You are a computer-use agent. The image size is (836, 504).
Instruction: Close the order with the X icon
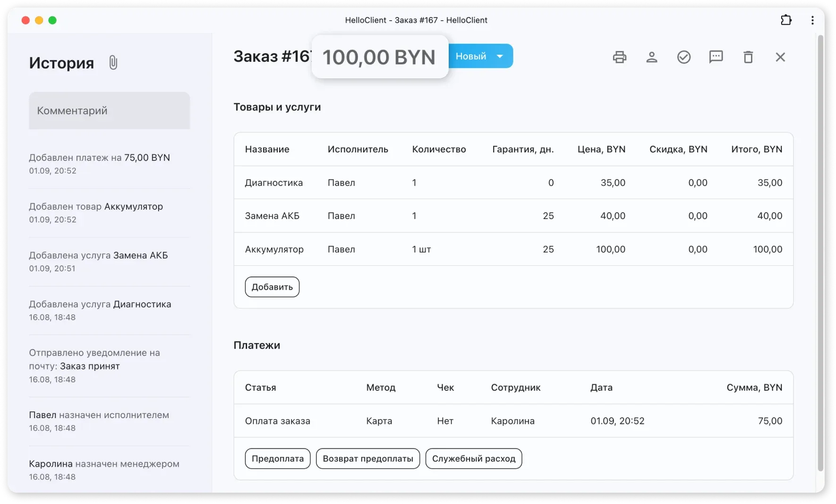coord(780,57)
